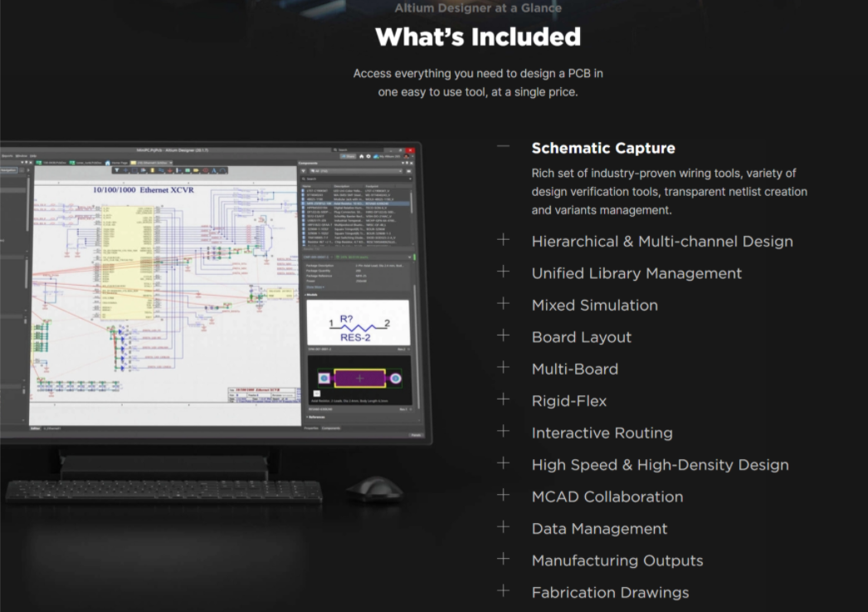Click the Rigid-Flex label

(569, 401)
